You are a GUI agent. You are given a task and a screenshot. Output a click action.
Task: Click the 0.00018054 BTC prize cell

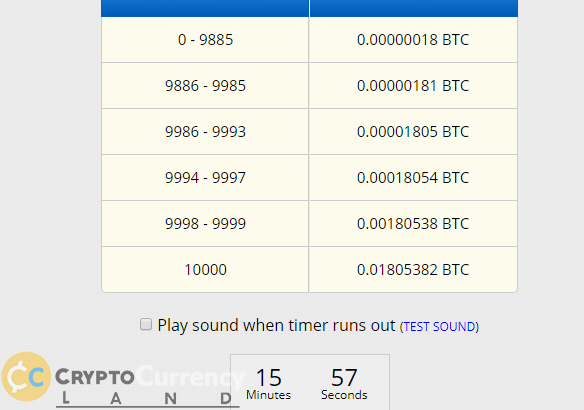pos(413,178)
